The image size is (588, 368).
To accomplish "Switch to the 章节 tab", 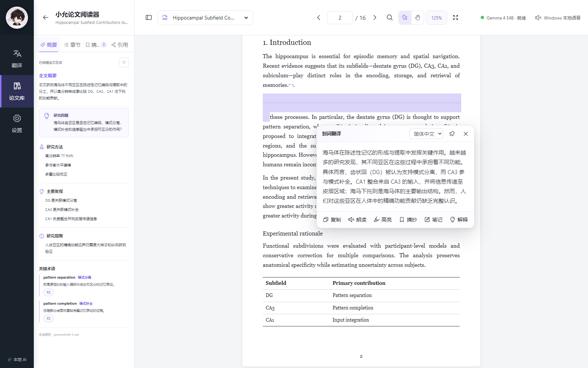I will coord(72,45).
